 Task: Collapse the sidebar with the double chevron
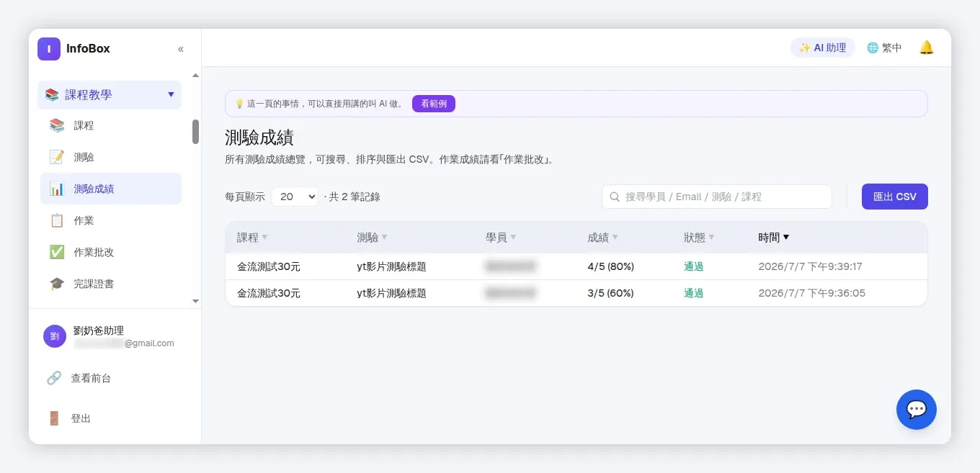181,49
